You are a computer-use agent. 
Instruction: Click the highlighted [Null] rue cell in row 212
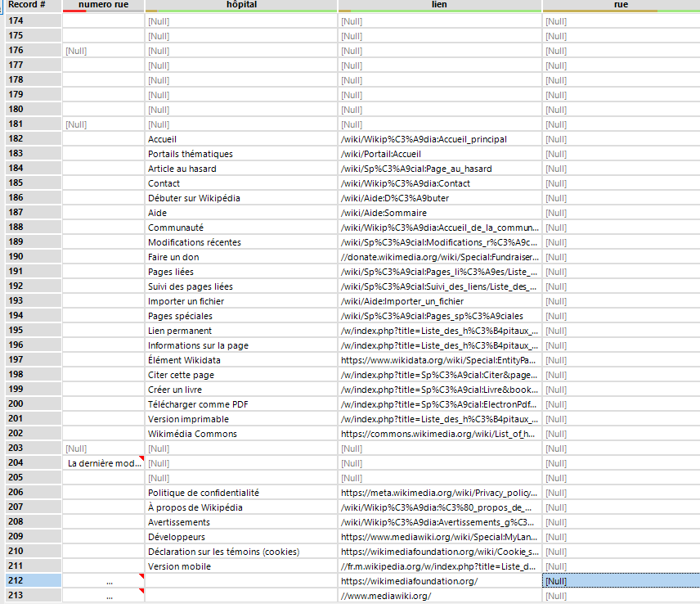621,582
